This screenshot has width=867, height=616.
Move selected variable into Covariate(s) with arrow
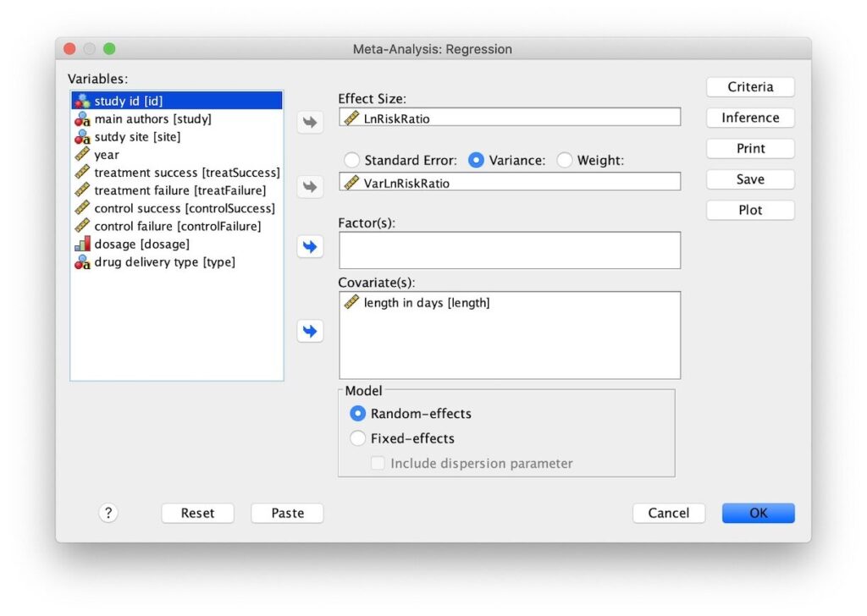point(310,332)
